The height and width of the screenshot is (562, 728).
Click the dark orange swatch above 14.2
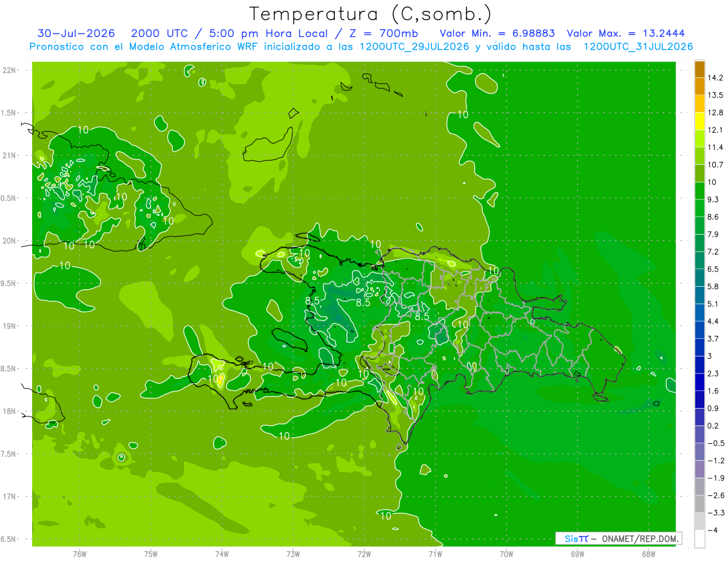click(x=699, y=69)
